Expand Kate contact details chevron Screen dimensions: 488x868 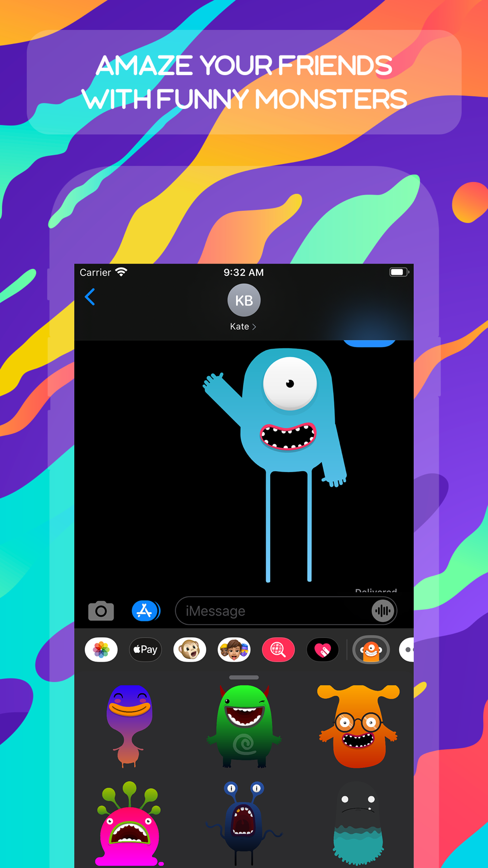pos(254,327)
